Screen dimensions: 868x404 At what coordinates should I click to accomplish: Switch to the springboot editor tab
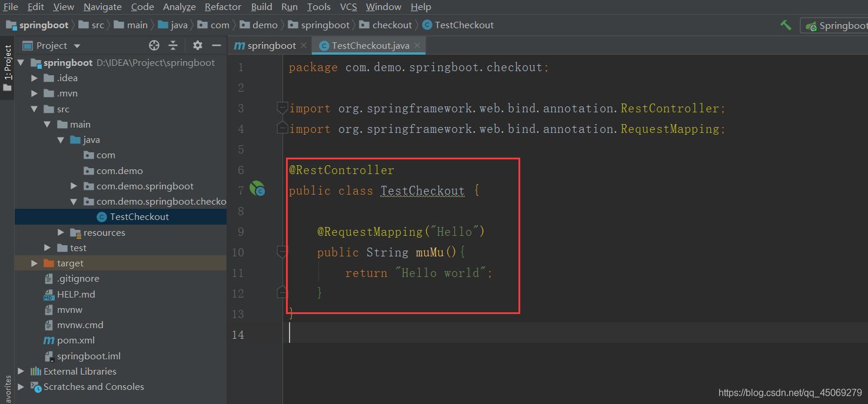pos(271,45)
